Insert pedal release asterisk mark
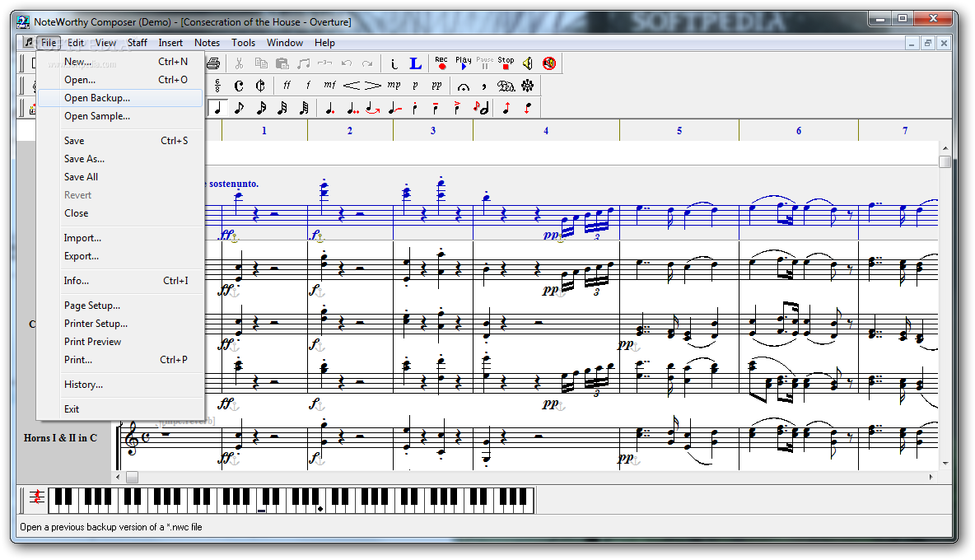Screen dimensions: 975x560 [x=527, y=86]
